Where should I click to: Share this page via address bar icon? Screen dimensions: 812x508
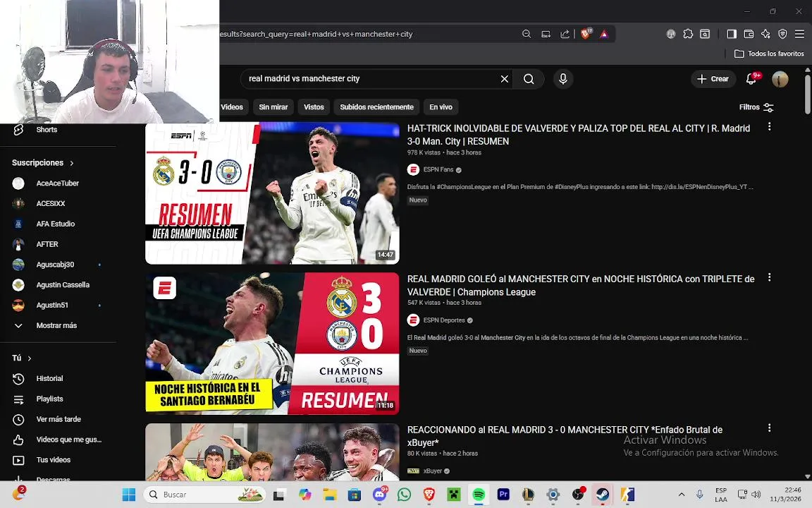coord(565,34)
